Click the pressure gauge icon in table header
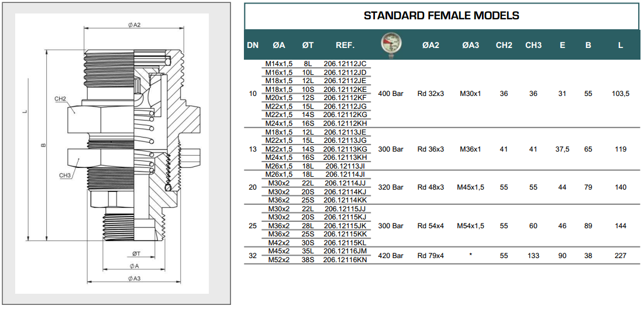 [x=391, y=44]
